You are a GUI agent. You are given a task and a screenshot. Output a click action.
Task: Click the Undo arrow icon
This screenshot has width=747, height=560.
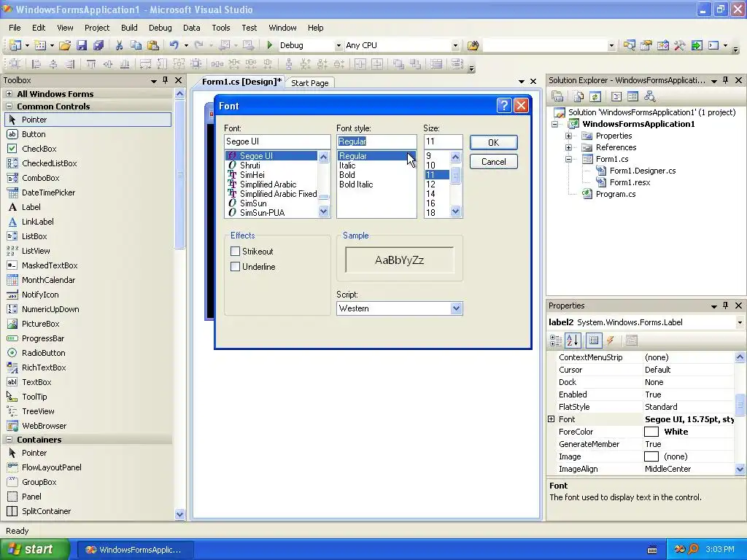pos(174,45)
